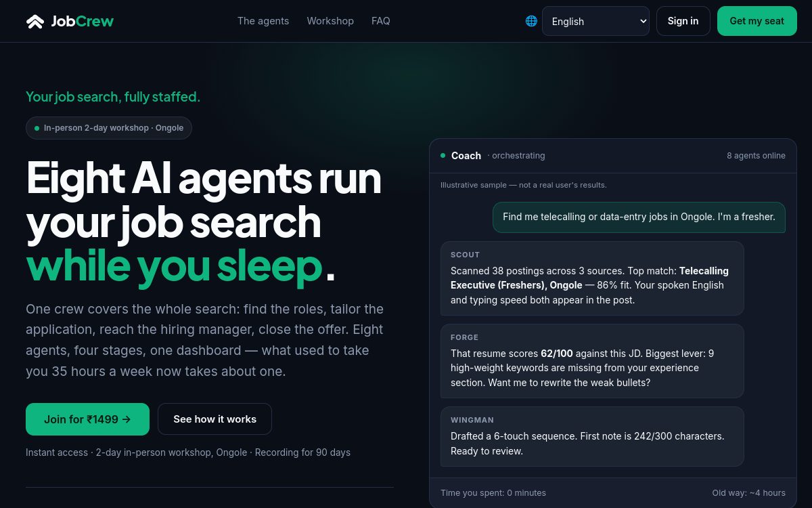
Task: Click the Sign in button
Action: pyautogui.click(x=683, y=21)
